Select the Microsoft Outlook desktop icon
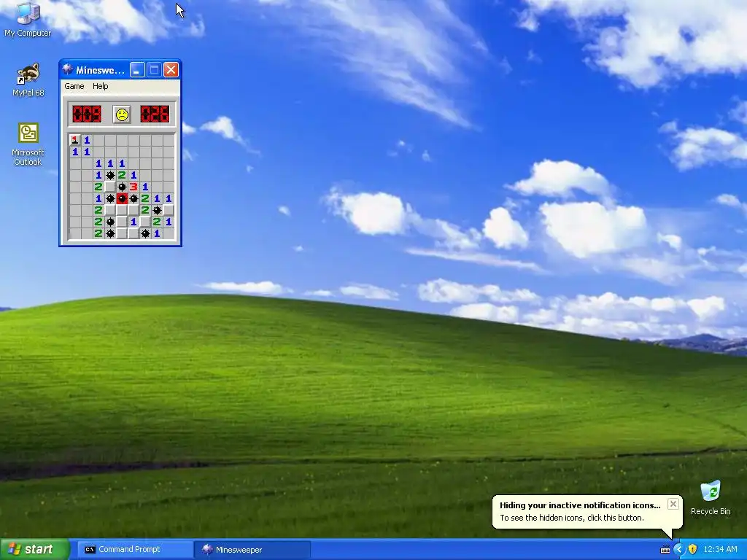This screenshot has width=747, height=560. click(28, 145)
